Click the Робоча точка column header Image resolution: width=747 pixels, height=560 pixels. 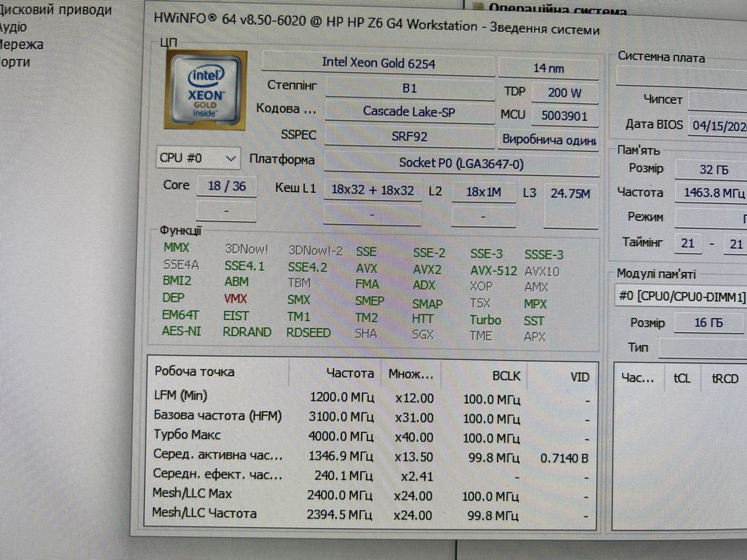click(219, 372)
